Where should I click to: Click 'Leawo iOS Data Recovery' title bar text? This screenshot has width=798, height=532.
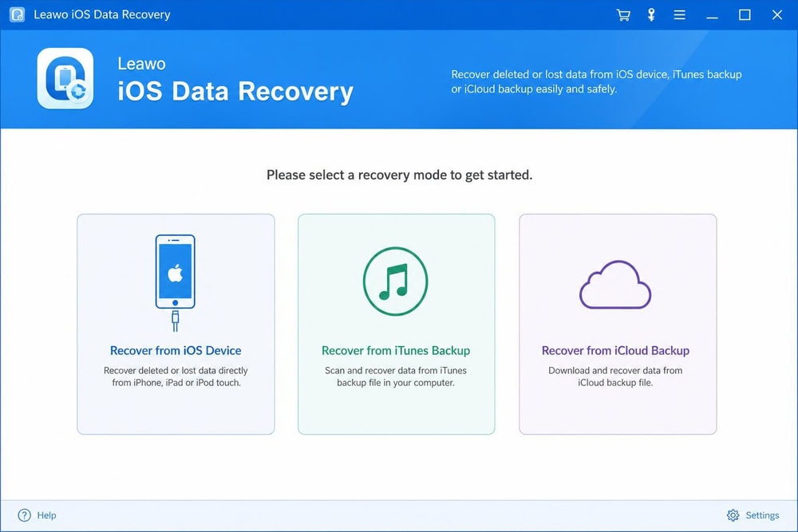[x=102, y=14]
